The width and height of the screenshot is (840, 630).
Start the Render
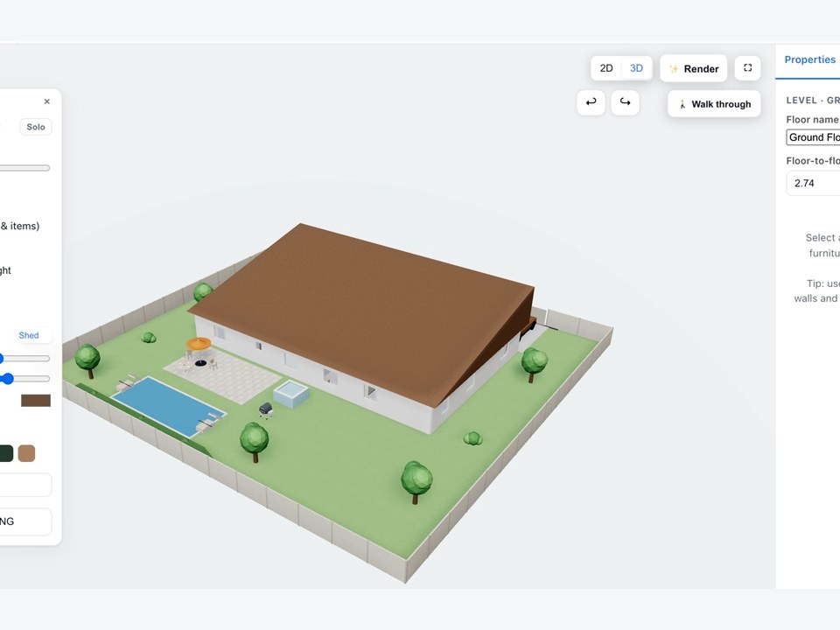click(x=693, y=68)
